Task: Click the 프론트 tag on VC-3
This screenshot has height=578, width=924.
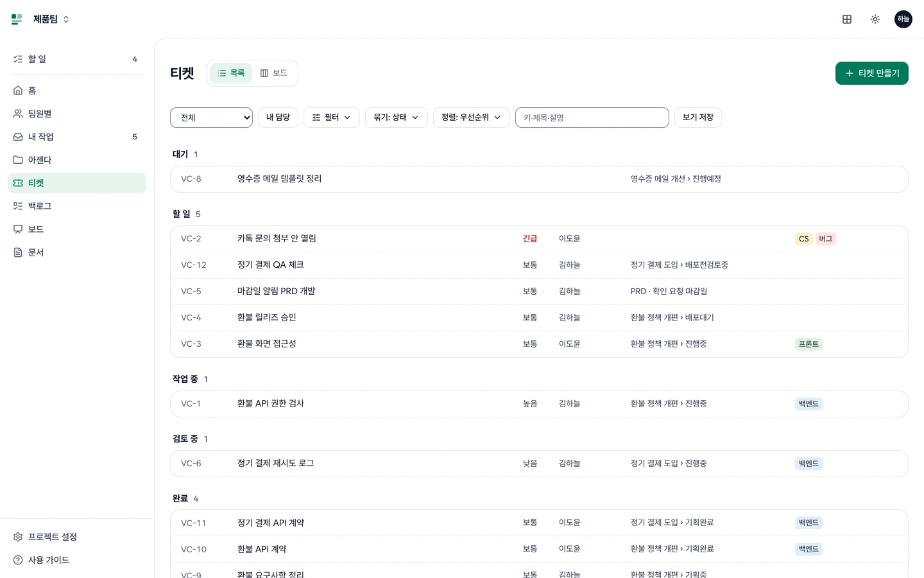Action: [809, 344]
